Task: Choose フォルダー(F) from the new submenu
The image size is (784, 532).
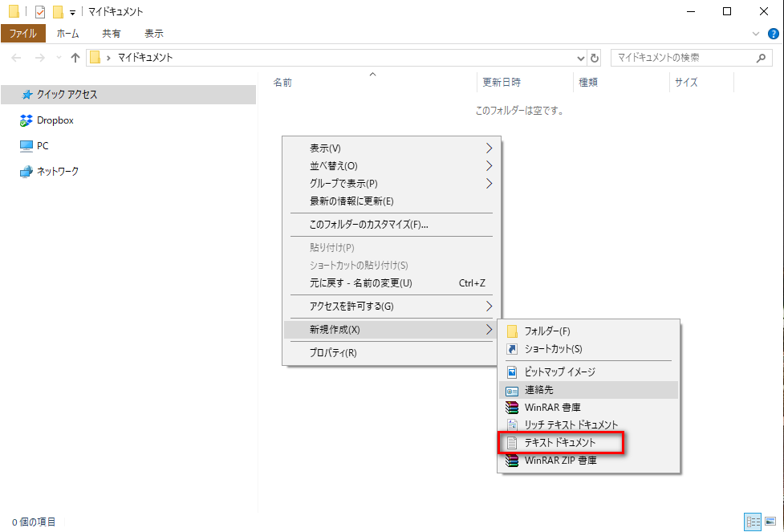Action: 547,331
